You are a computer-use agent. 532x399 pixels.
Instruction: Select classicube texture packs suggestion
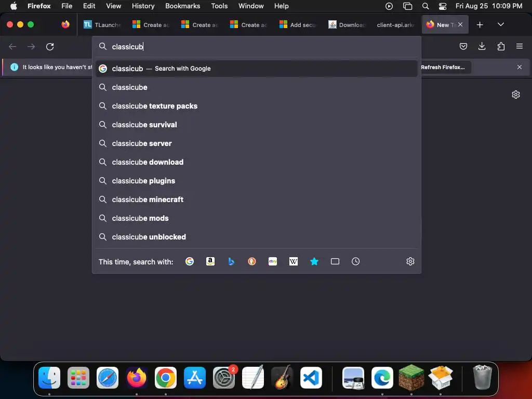[x=257, y=106]
